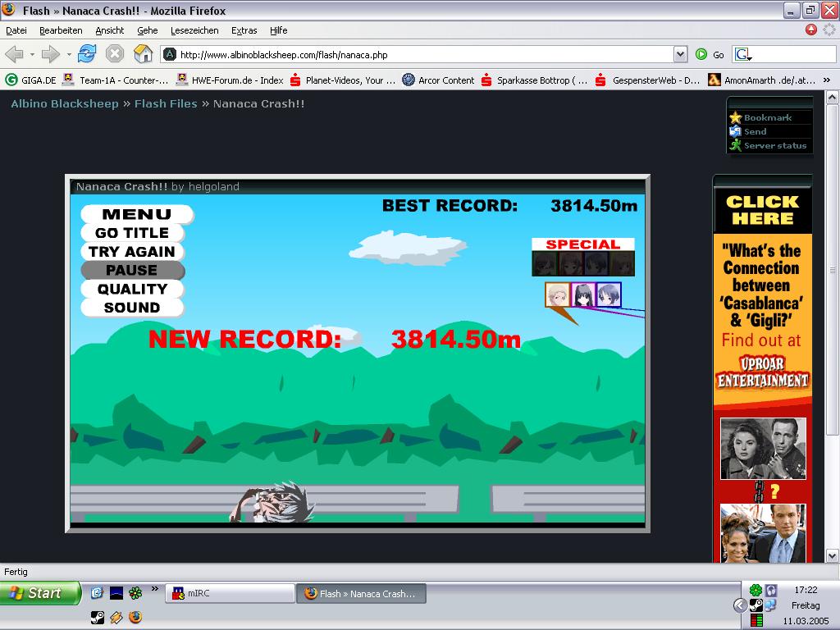Click the network computers tray icon
Screen dimensions: 840x630
(770, 605)
